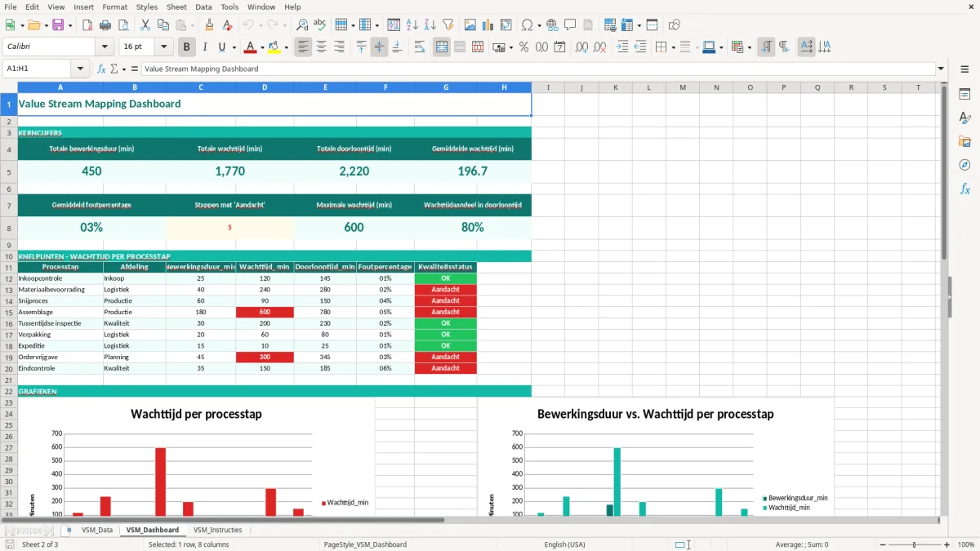Expand the Name Box dropdown arrow
The height and width of the screenshot is (551, 980).
(80, 69)
